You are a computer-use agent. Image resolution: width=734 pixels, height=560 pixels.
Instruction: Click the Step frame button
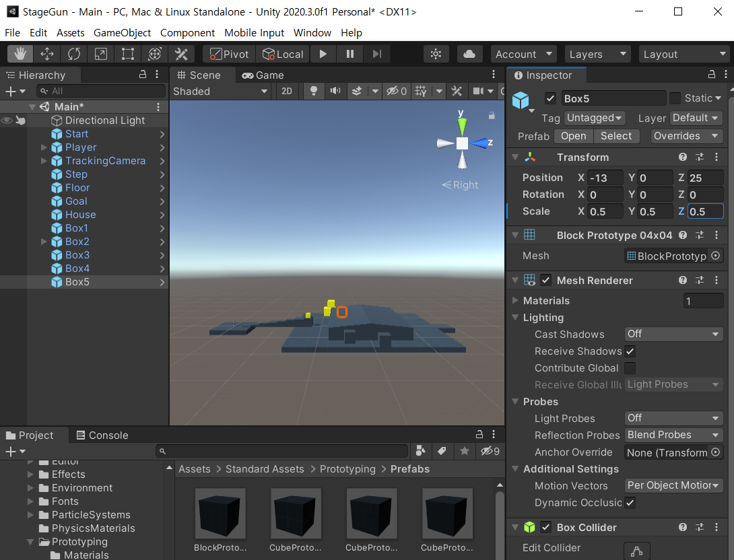coord(377,55)
